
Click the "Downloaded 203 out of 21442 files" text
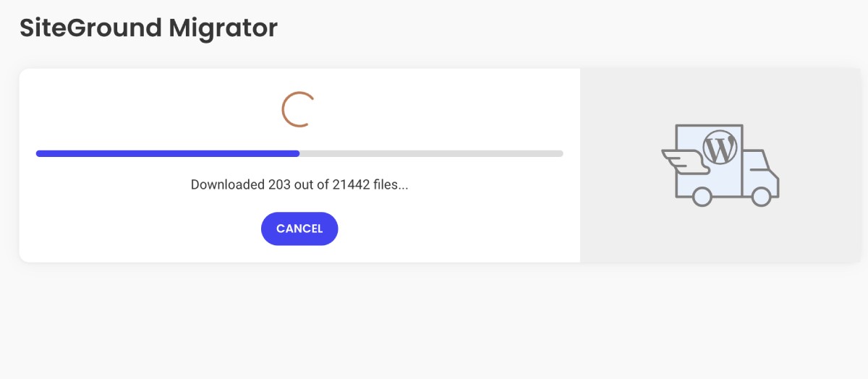pos(299,184)
